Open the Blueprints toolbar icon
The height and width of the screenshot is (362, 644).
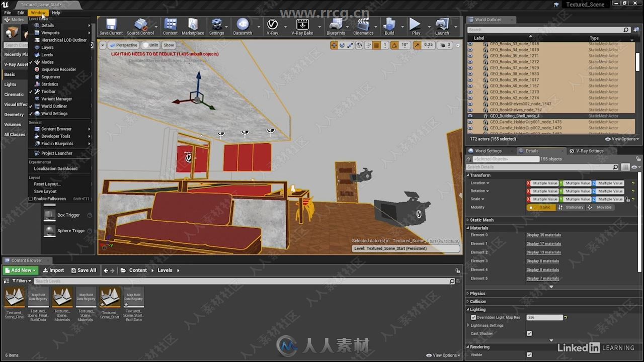click(x=336, y=27)
